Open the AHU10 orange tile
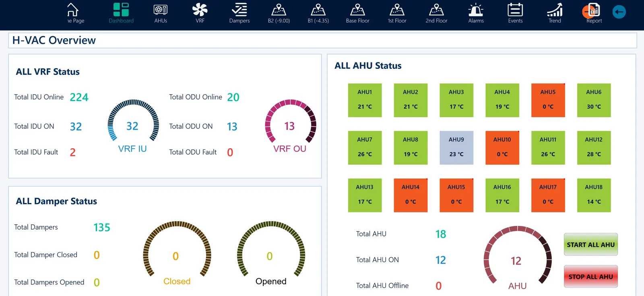This screenshot has width=644, height=296. point(502,148)
